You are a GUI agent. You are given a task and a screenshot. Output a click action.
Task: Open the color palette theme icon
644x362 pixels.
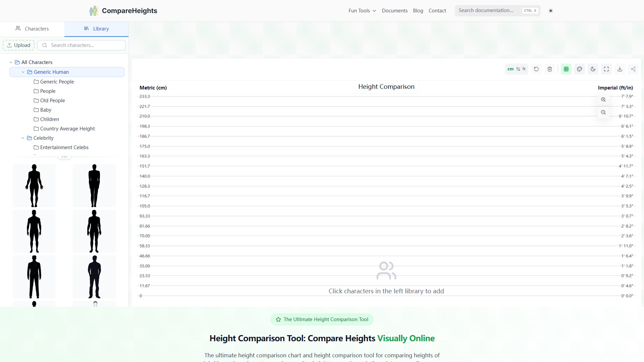click(579, 69)
